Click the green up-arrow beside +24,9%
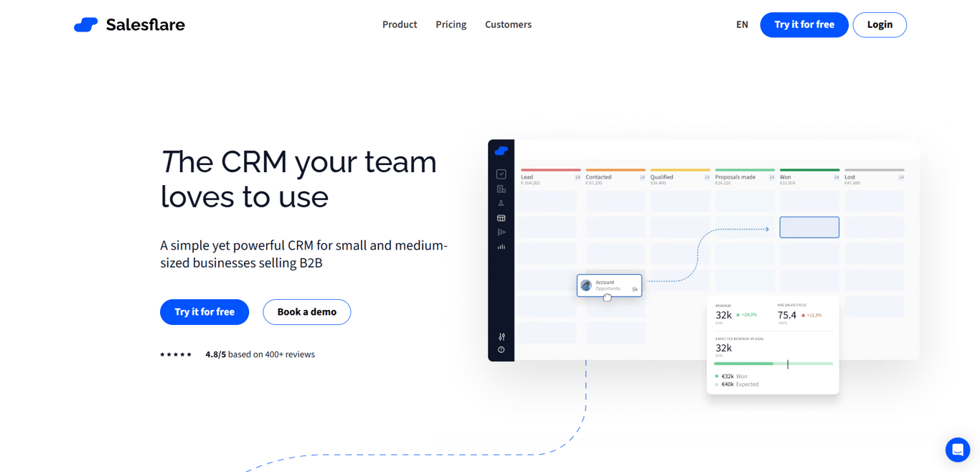Image resolution: width=980 pixels, height=472 pixels. tap(738, 314)
